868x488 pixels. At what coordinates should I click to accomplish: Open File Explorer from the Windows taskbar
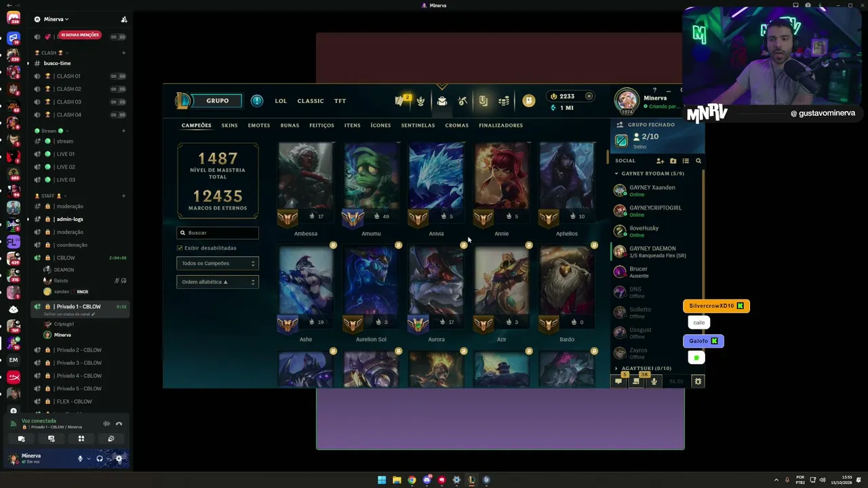click(x=397, y=480)
